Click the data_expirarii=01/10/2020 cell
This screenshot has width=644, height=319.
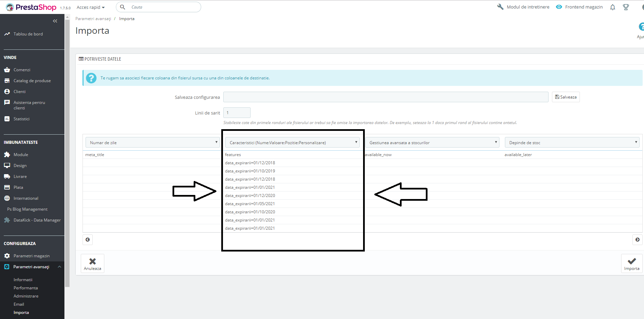[293, 212]
